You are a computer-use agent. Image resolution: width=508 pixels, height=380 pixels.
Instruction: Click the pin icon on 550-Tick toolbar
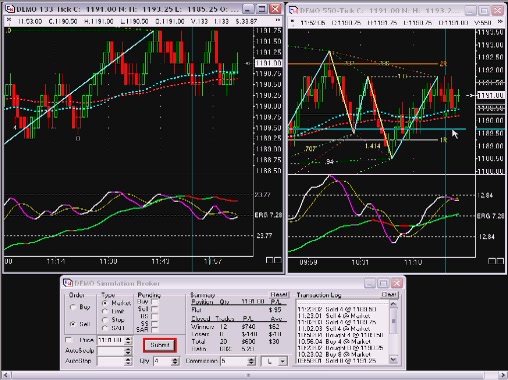(292, 22)
